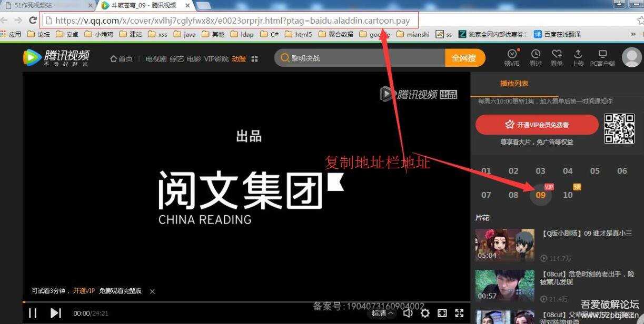
Task: Open the player settings gear
Action: point(425,313)
